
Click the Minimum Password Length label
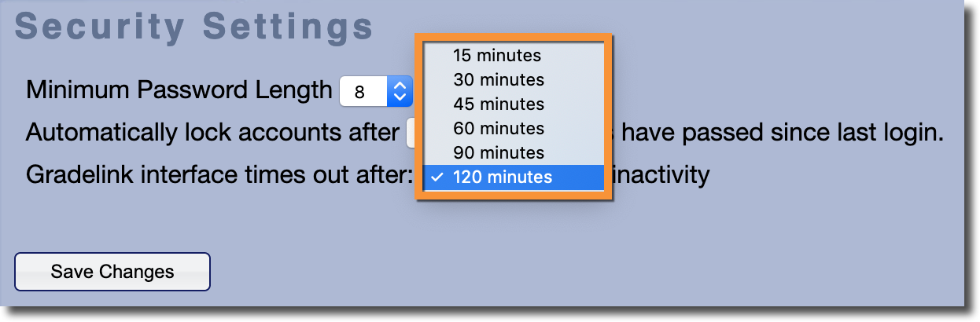(179, 91)
